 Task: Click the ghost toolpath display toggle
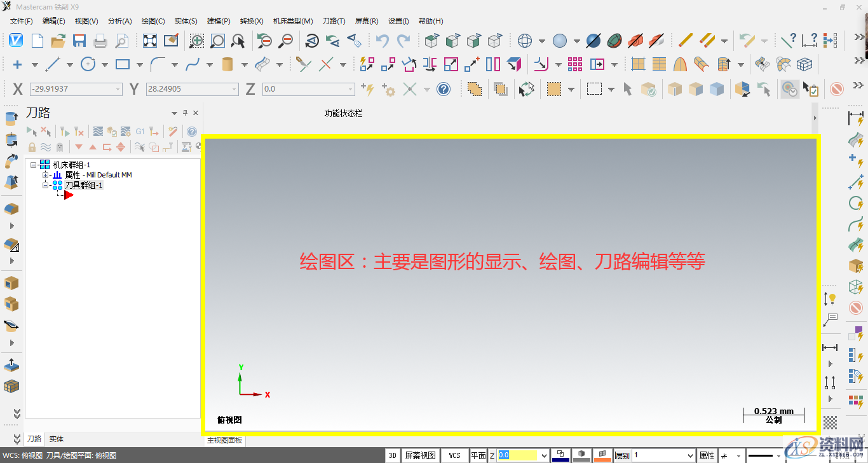click(60, 147)
